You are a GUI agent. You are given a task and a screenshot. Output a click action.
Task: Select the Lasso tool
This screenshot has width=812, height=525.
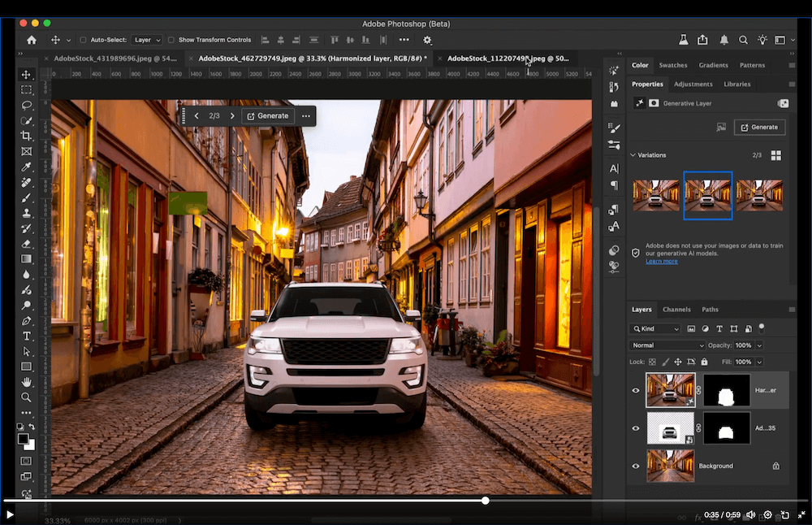(x=26, y=105)
